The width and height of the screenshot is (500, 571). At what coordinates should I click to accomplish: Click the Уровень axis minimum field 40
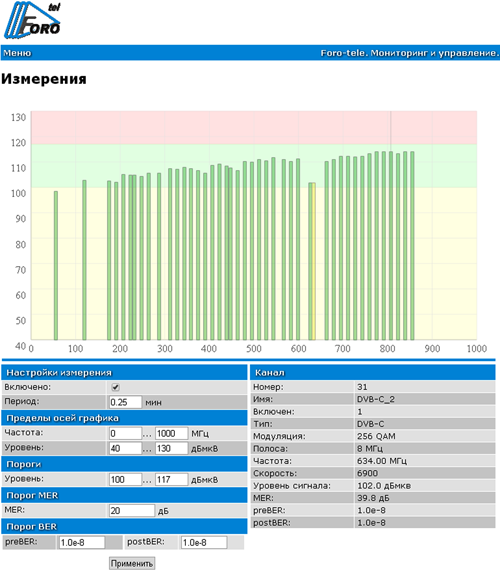[x=125, y=448]
